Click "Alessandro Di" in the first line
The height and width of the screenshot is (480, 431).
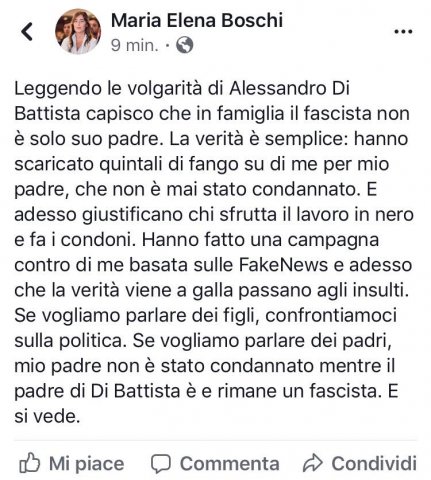(x=289, y=88)
